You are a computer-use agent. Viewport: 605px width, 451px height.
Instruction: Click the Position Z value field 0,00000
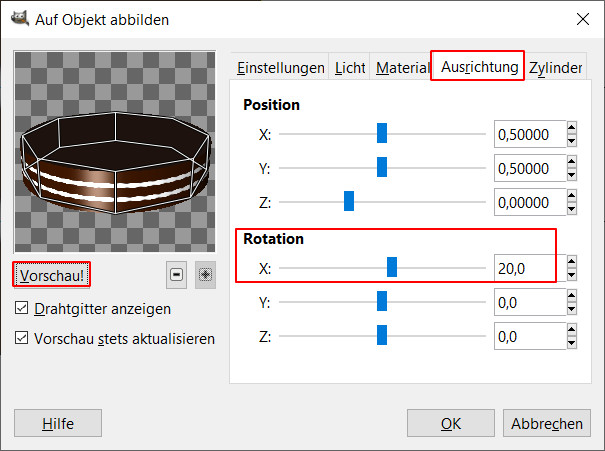[x=530, y=202]
